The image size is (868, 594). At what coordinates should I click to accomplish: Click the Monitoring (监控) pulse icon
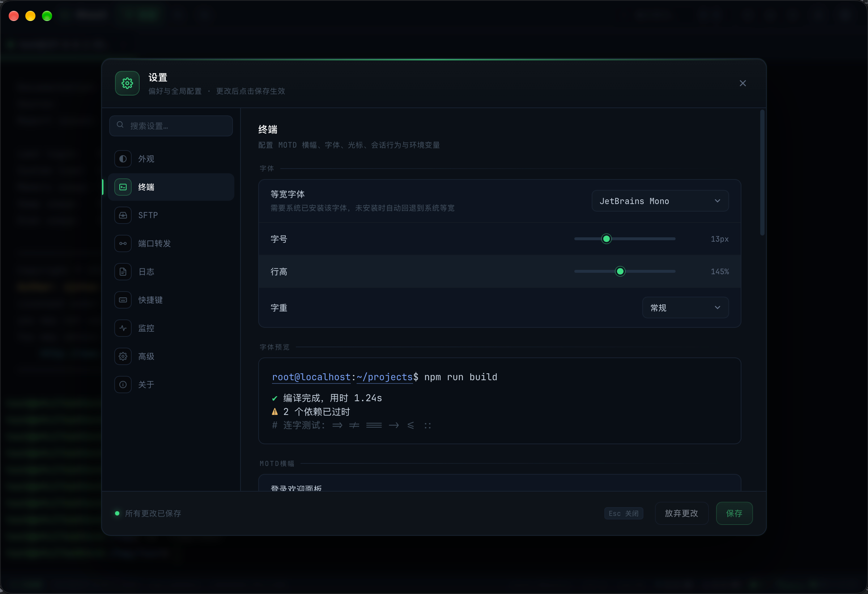(123, 328)
